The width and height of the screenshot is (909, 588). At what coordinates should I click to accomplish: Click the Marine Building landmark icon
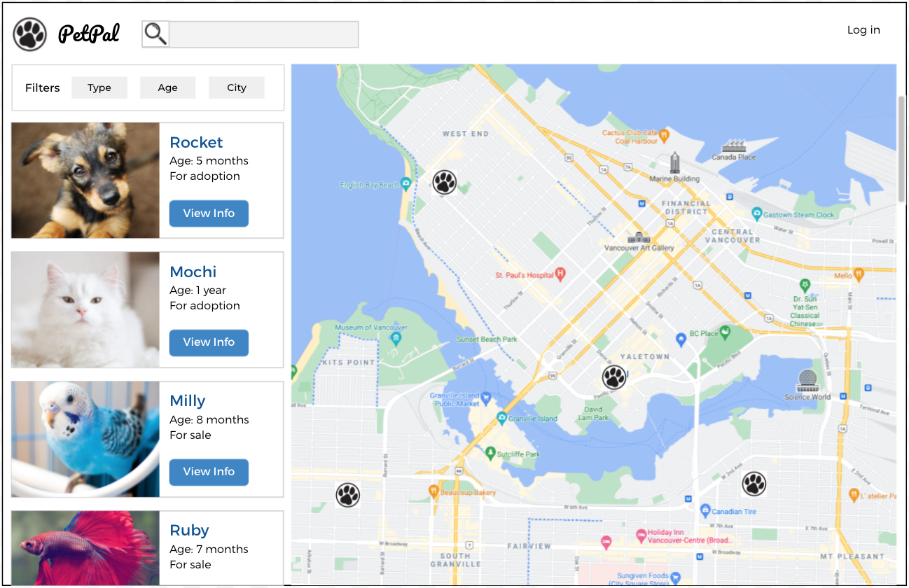pos(674,162)
